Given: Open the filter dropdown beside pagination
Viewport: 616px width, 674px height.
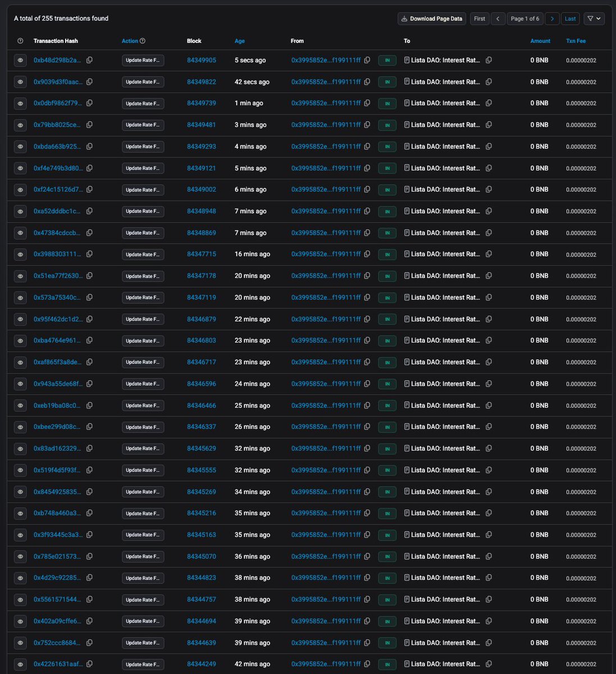Looking at the screenshot, I should [x=594, y=19].
